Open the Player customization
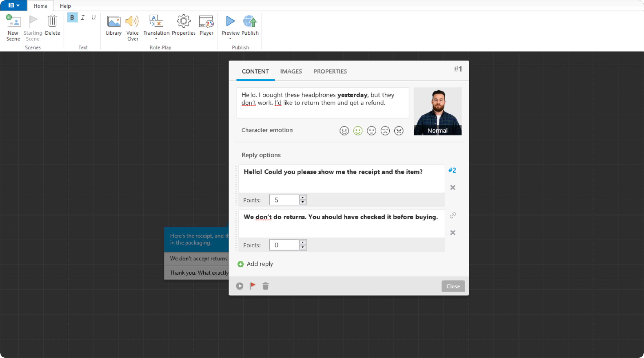644x358 pixels. [x=206, y=22]
